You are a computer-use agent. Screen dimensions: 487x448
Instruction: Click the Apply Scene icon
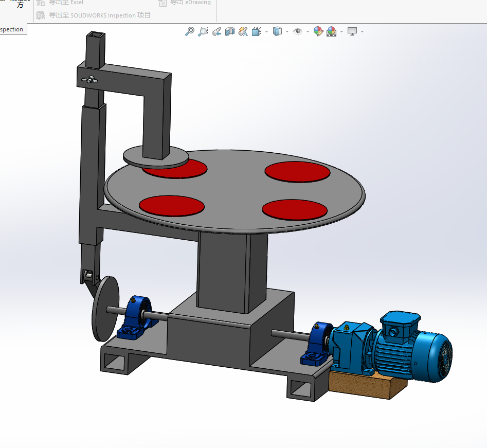click(x=331, y=31)
